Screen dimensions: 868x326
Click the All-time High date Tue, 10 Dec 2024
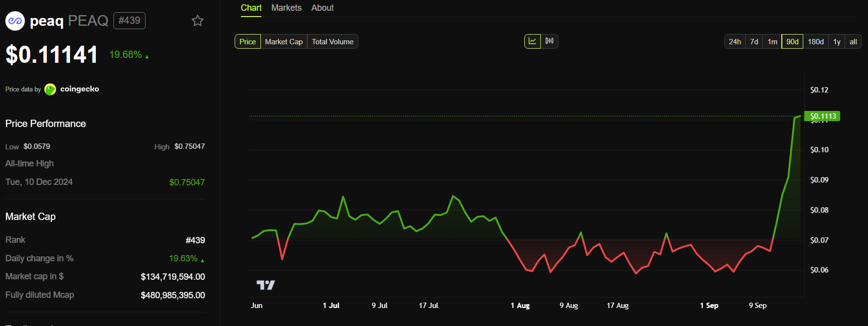(39, 182)
